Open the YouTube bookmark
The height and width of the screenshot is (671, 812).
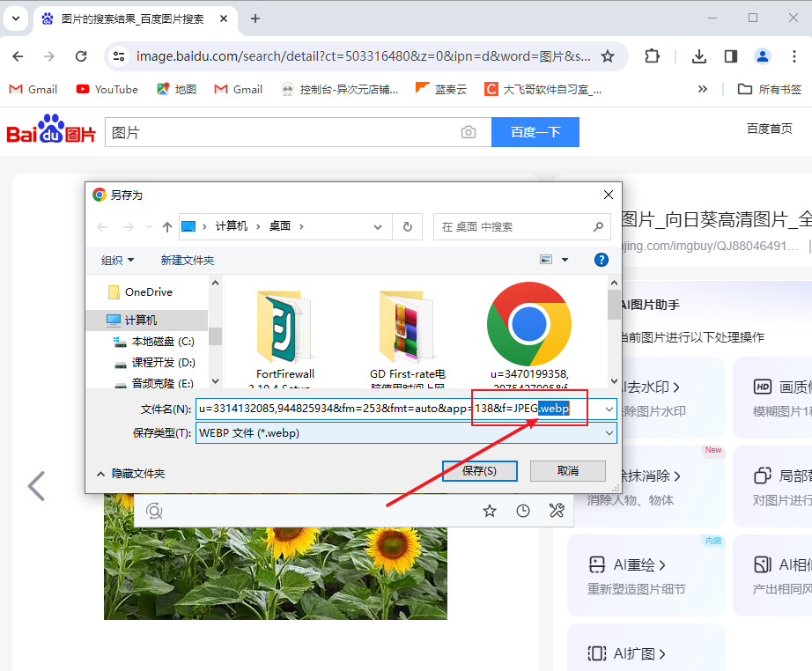tap(107, 89)
